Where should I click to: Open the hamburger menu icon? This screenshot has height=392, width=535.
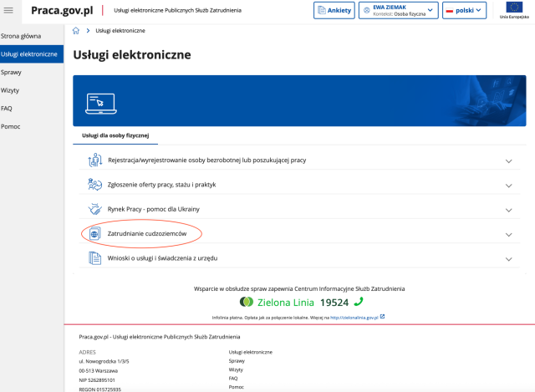tap(10, 11)
